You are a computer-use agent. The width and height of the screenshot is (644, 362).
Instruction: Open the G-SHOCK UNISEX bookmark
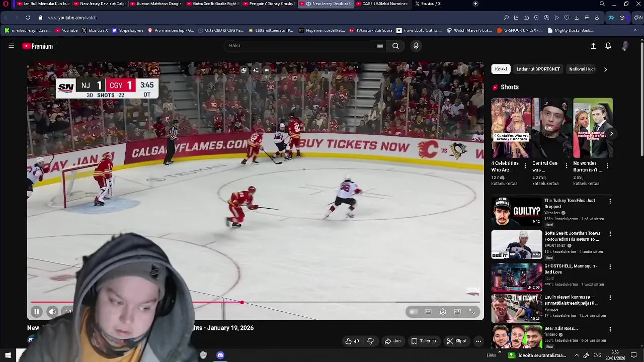[x=519, y=30]
